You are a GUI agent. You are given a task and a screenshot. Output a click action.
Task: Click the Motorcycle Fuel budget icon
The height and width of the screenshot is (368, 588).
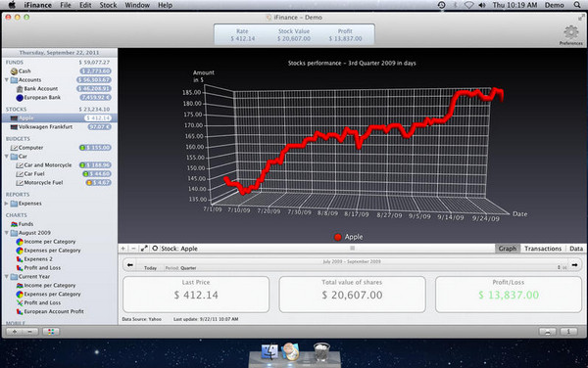coord(20,183)
